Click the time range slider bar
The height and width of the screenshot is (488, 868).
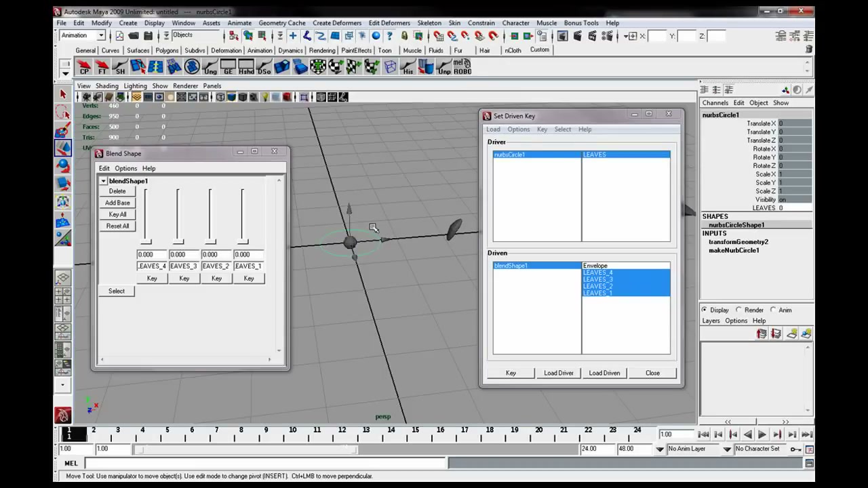coord(246,449)
